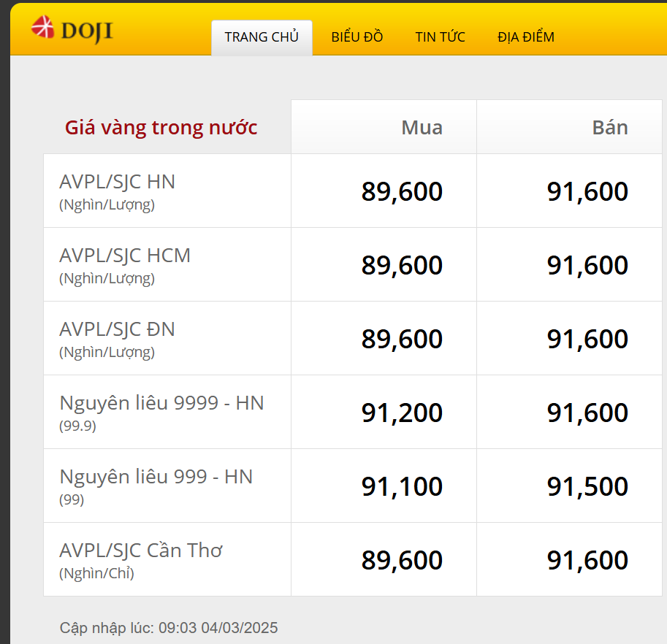Click the update timestamp text
Viewport: 667px width, 644px height.
click(x=169, y=628)
